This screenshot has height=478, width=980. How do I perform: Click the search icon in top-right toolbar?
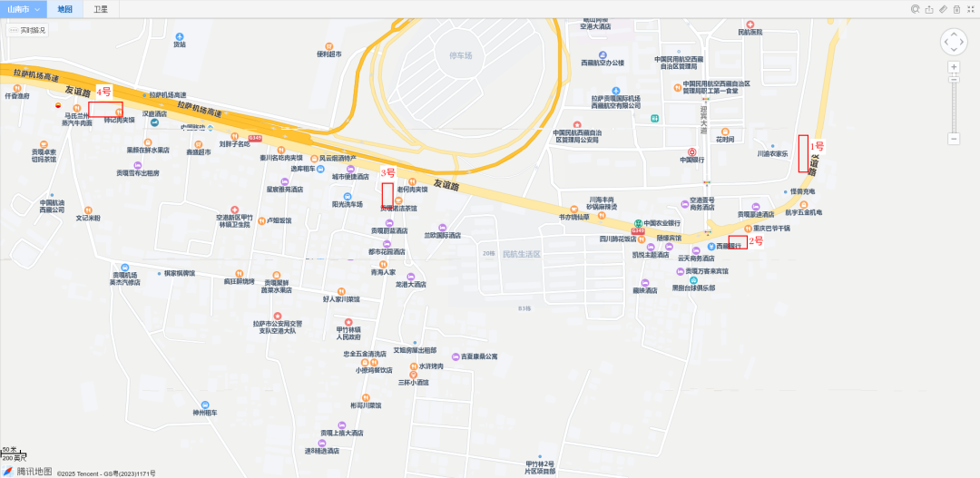click(x=915, y=9)
